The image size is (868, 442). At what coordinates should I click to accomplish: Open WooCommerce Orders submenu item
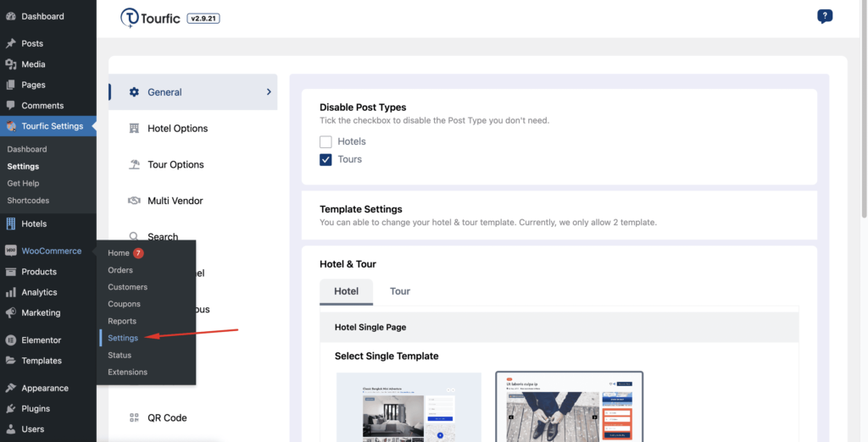tap(120, 270)
